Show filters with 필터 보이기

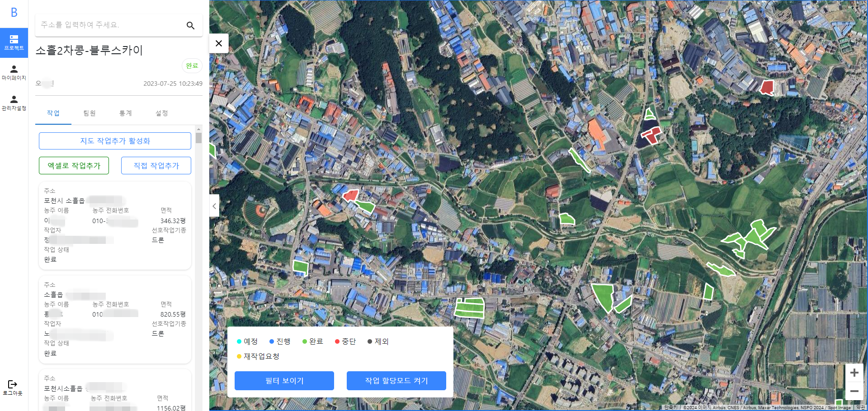tap(284, 381)
